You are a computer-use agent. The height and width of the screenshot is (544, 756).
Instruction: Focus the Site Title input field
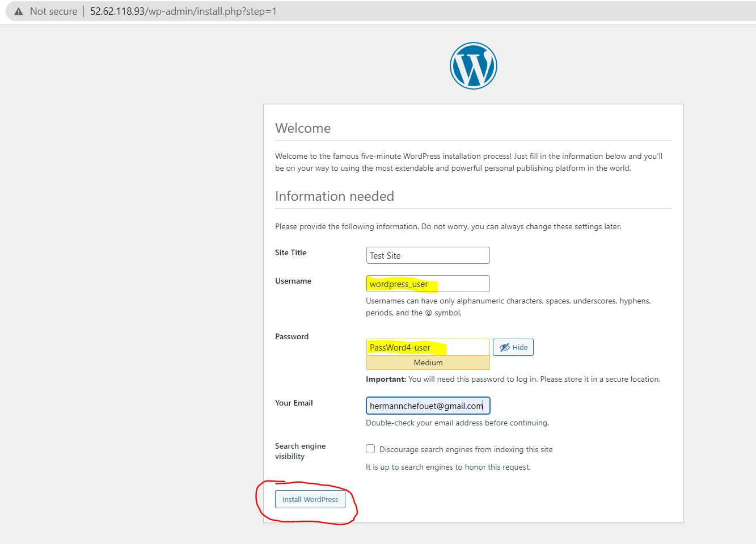coord(428,255)
